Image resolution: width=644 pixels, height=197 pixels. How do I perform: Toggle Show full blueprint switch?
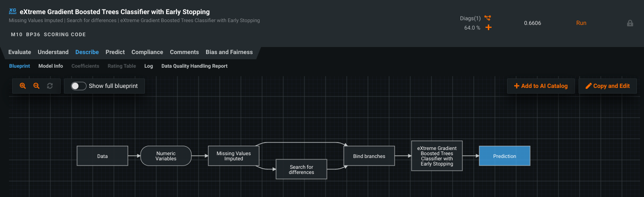79,86
